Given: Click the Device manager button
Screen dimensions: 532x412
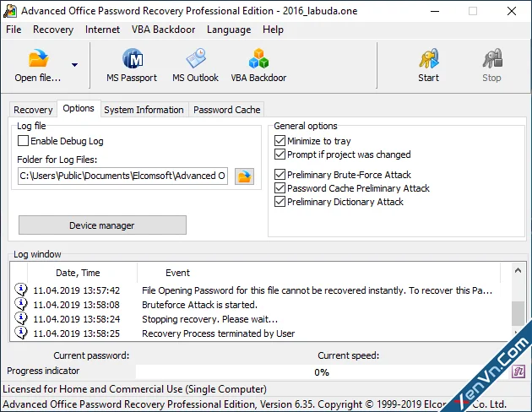Looking at the screenshot, I should click(x=102, y=225).
